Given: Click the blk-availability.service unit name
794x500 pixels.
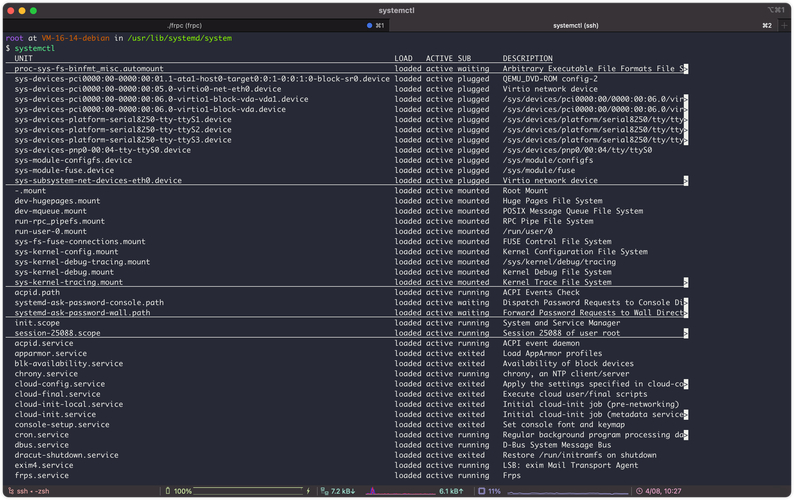Looking at the screenshot, I should point(68,364).
